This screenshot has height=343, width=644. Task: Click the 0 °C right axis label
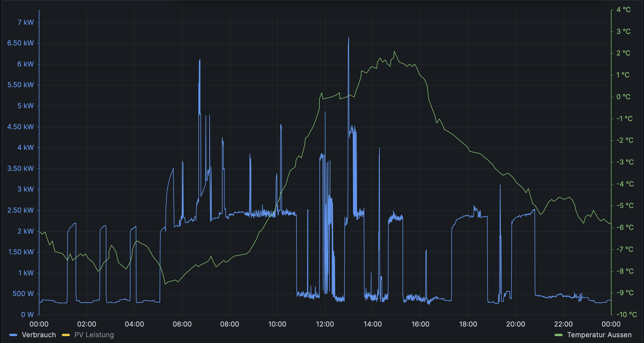(x=623, y=97)
